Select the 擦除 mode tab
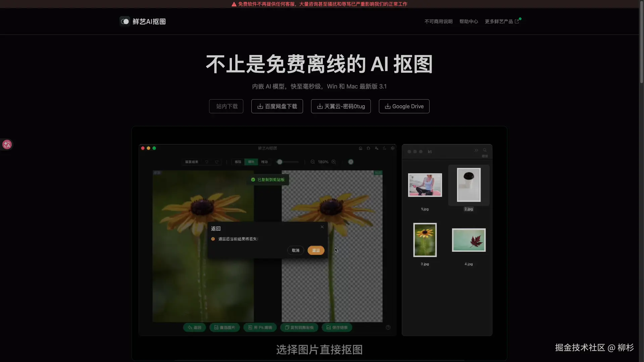The image size is (644, 362). (238, 162)
